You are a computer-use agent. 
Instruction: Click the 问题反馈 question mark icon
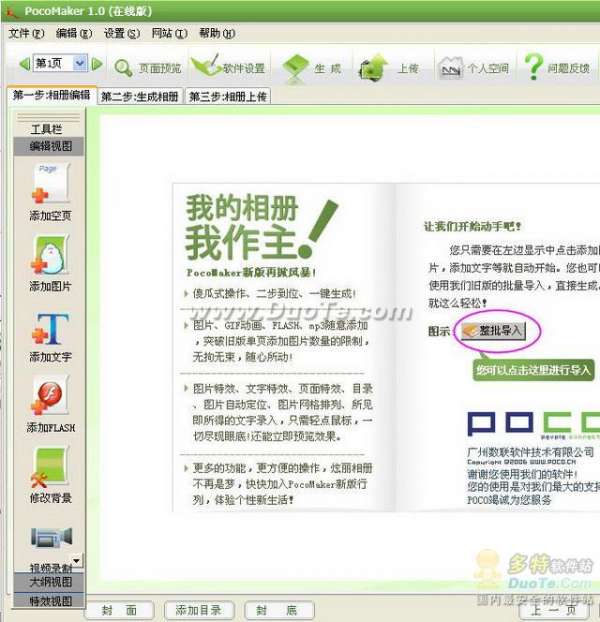point(533,67)
